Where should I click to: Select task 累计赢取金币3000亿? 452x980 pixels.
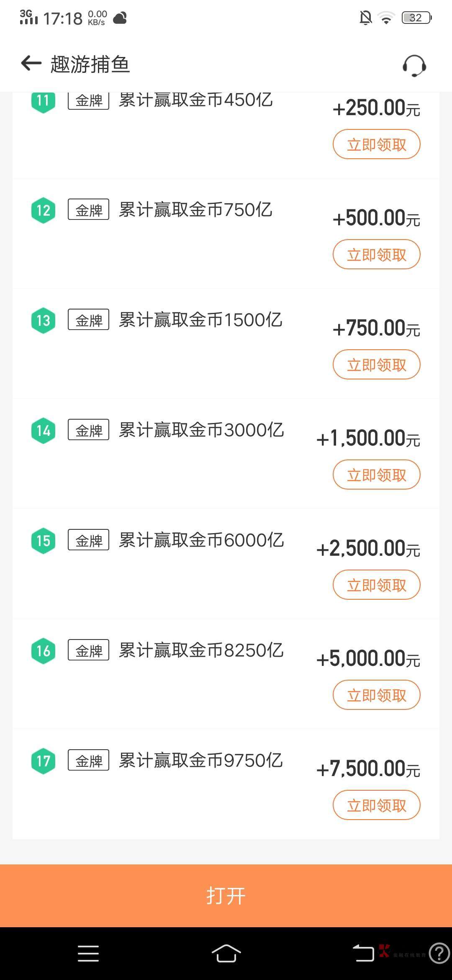(201, 430)
